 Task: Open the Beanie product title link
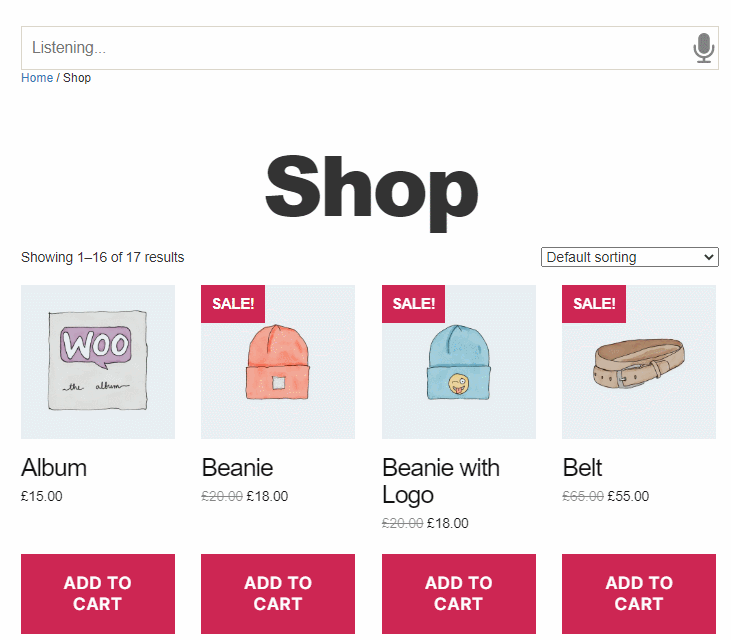[237, 468]
